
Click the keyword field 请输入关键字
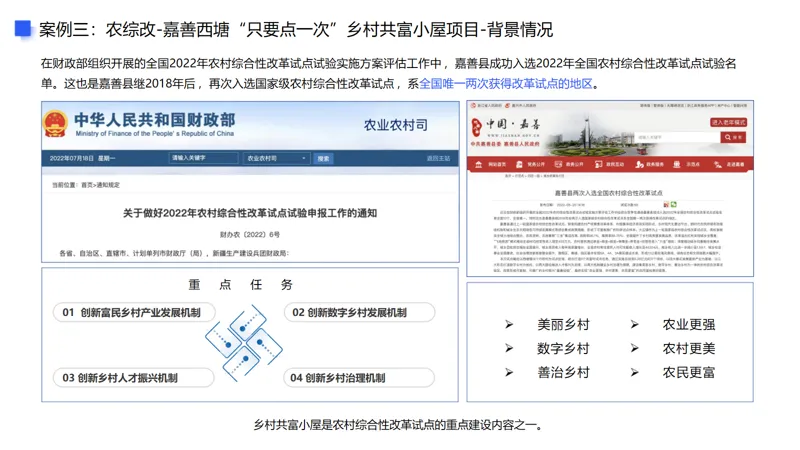click(x=203, y=158)
